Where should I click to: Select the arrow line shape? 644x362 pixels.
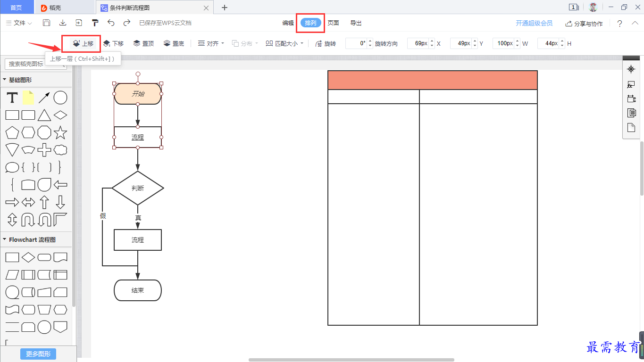pos(44,98)
